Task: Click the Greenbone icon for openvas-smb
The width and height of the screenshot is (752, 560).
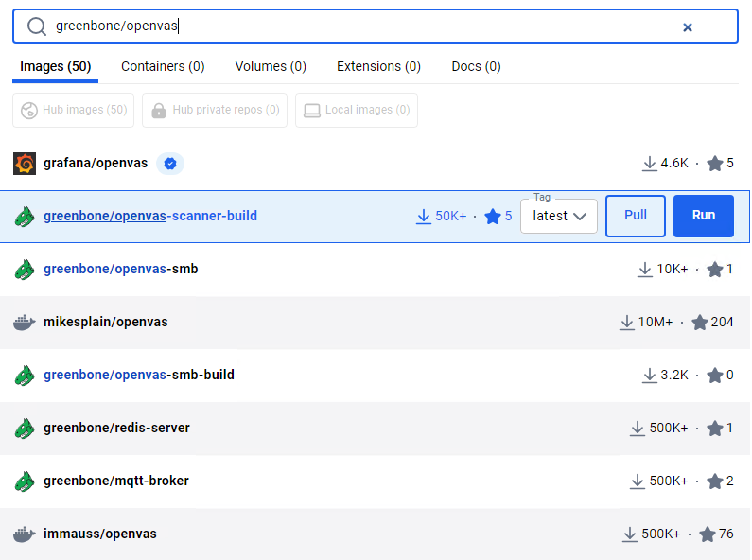Action: (x=25, y=270)
